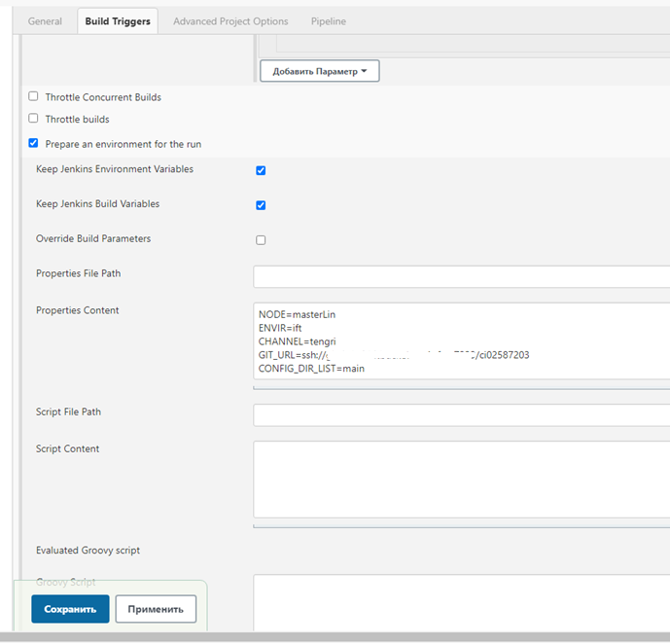Image resolution: width=670 pixels, height=644 pixels.
Task: Toggle Keep Jenkins Build Variables checkbox
Action: (261, 205)
